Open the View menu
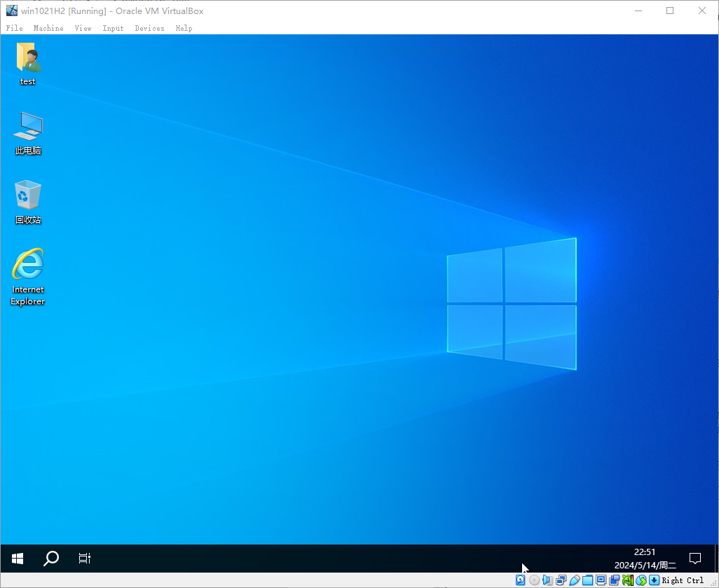 [83, 29]
